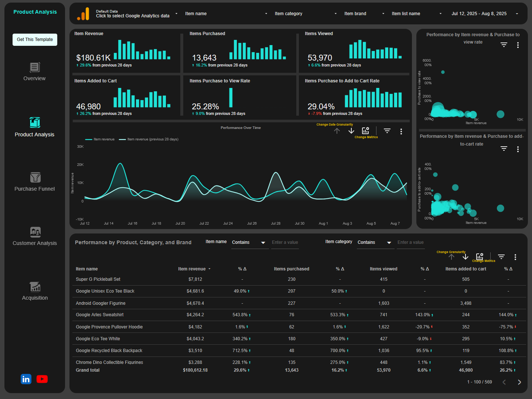Image resolution: width=532 pixels, height=399 pixels.
Task: Select the Google Provence Pullover Hoodie row
Action: [x=299, y=327]
